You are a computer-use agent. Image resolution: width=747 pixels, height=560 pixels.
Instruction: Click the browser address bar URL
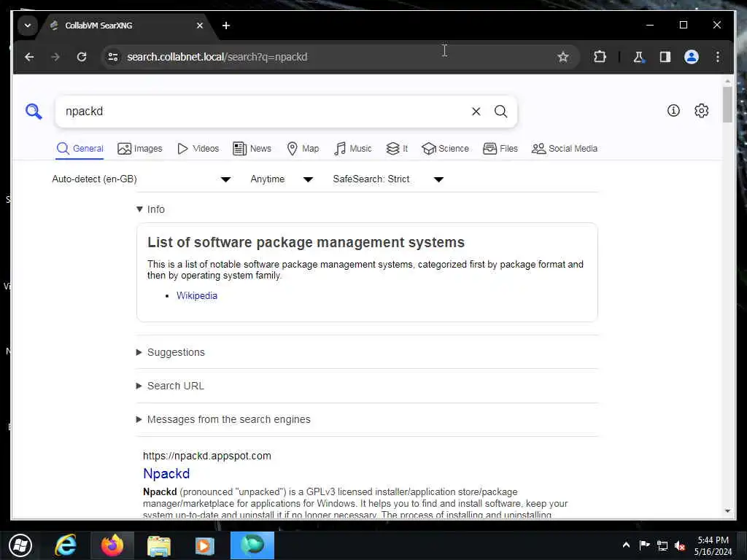[217, 57]
